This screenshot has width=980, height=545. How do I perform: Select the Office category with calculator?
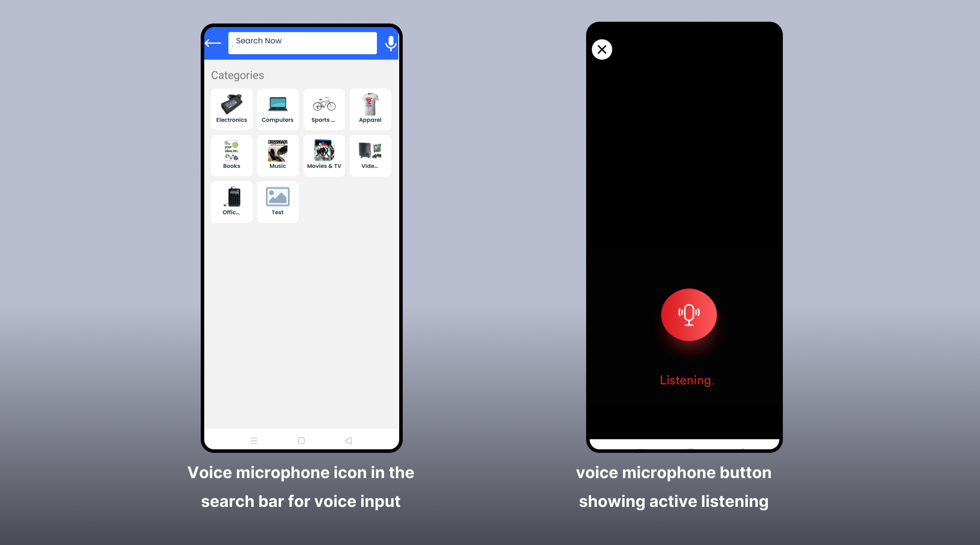click(x=232, y=202)
